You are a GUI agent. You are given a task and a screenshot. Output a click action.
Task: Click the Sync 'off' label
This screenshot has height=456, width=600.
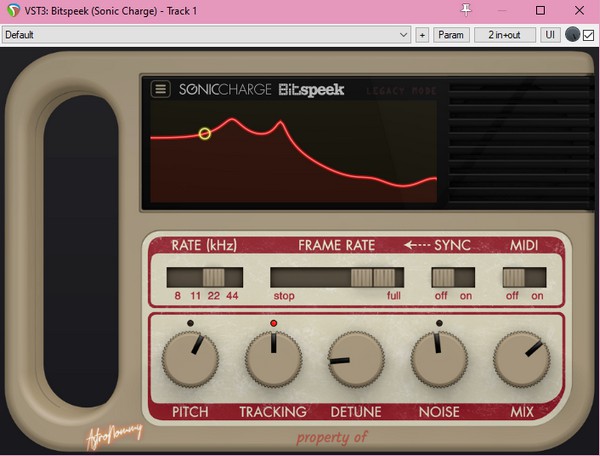coord(441,296)
